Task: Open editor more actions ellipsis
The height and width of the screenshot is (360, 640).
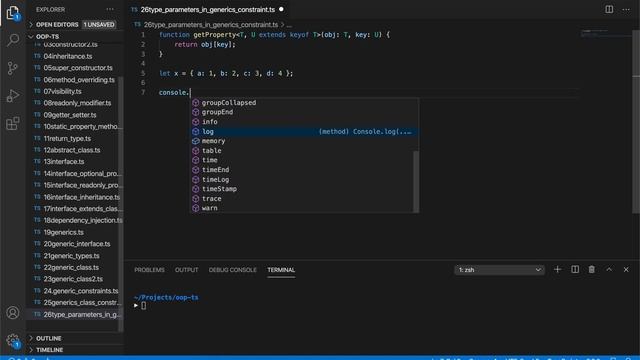Action: click(626, 9)
